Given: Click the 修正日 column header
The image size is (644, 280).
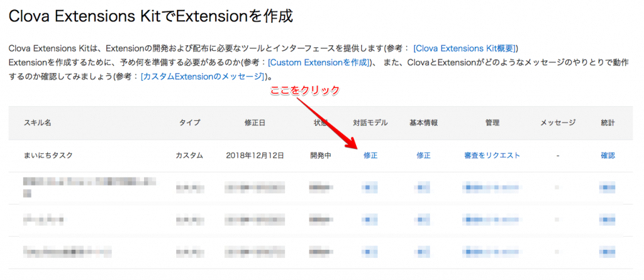Looking at the screenshot, I should pos(255,123).
